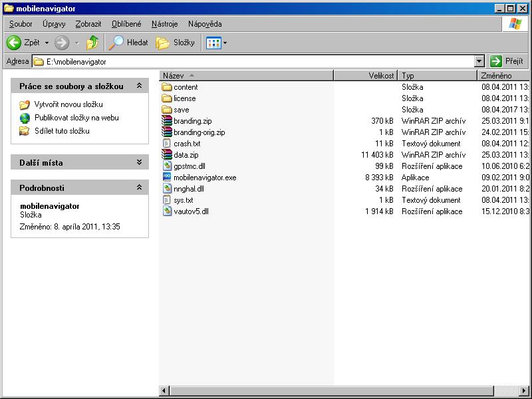Open the Nápověda menu
The height and width of the screenshot is (399, 532).
(x=205, y=24)
